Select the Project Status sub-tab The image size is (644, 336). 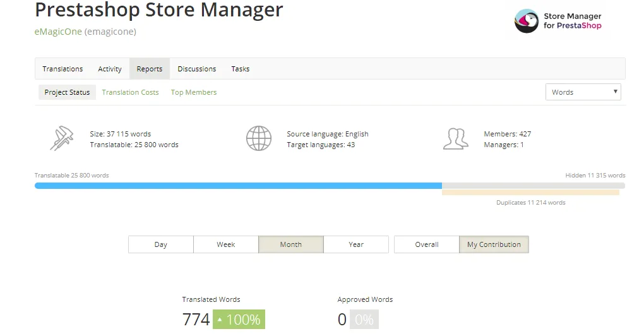pos(67,92)
